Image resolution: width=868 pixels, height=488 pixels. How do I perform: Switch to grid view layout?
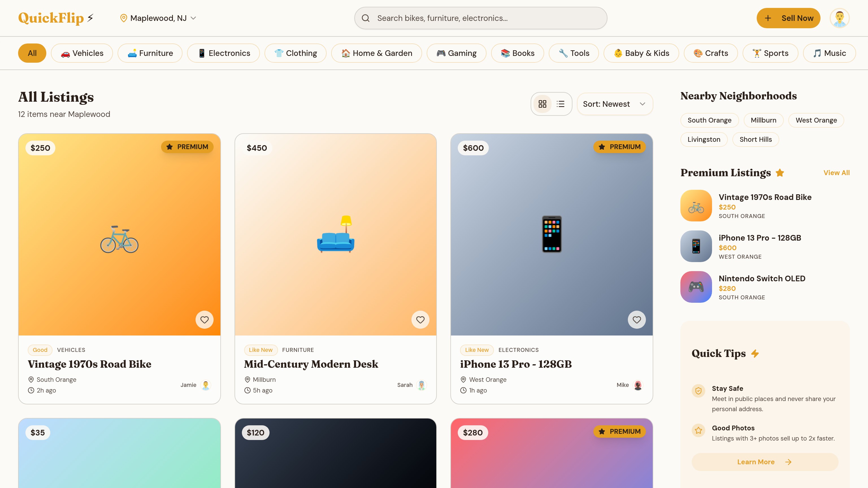tap(542, 104)
